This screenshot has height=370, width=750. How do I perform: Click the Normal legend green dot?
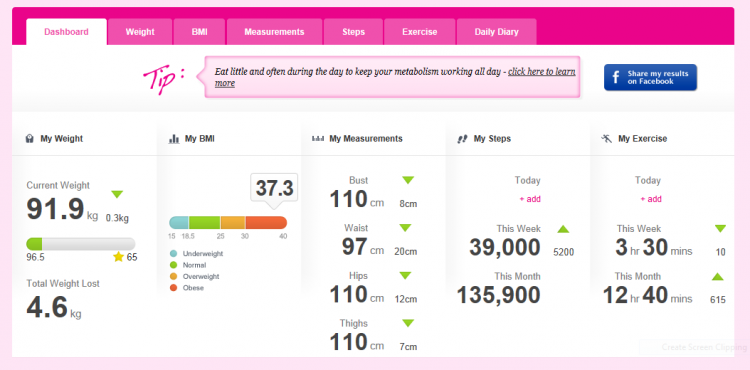point(174,265)
